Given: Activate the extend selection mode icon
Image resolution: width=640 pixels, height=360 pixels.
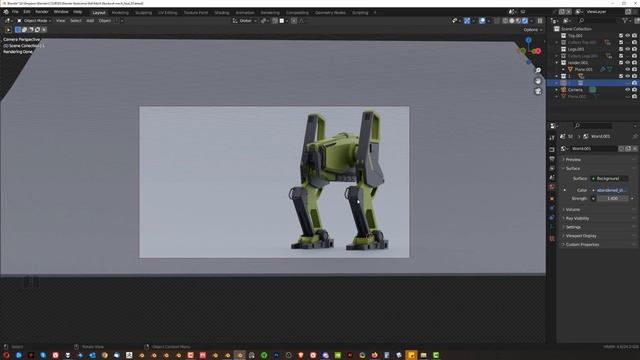Looking at the screenshot, I should 24,30.
